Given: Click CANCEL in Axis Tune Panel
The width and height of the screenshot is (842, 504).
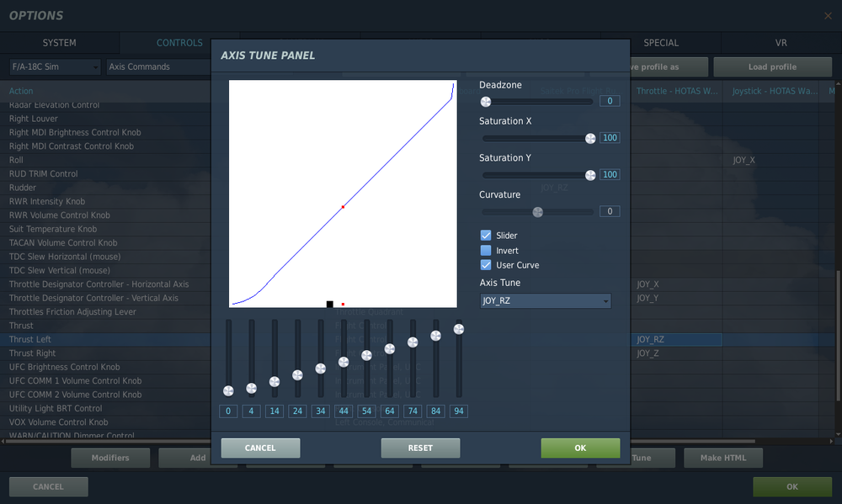Looking at the screenshot, I should click(260, 448).
